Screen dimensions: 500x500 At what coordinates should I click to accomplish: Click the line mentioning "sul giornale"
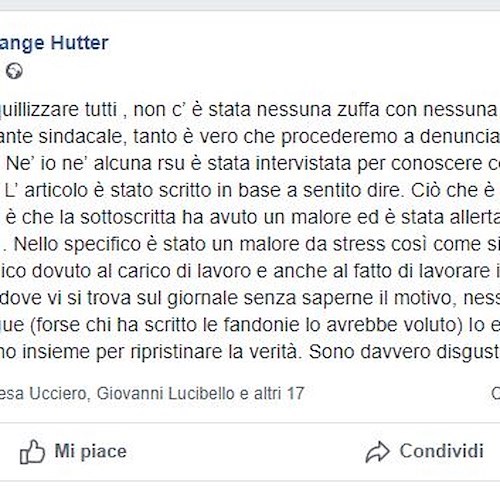(x=250, y=298)
